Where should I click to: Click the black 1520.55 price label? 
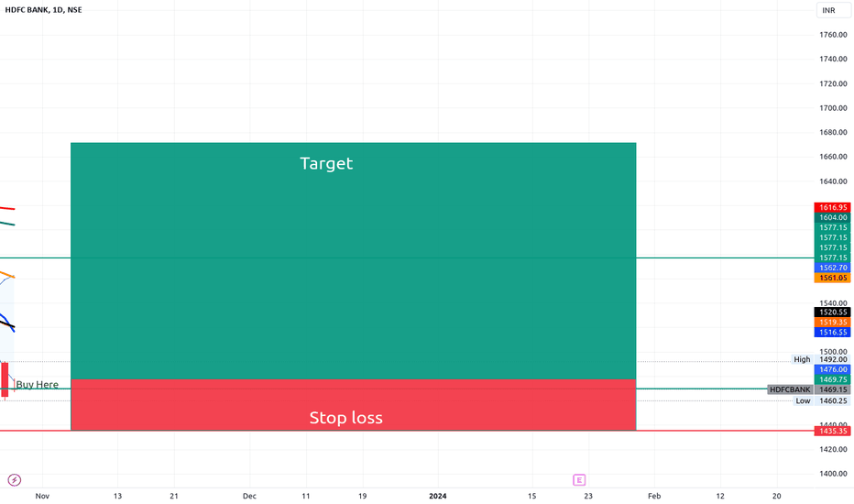tap(833, 312)
